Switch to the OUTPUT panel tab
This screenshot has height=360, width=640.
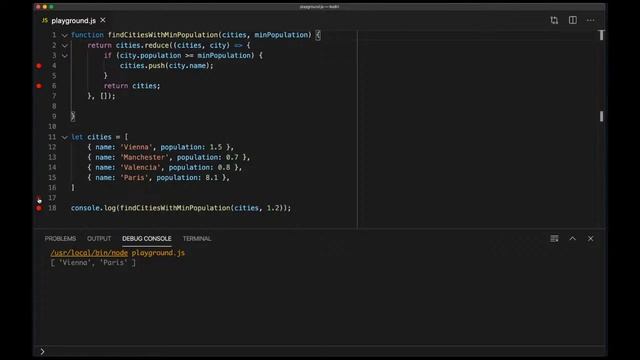click(99, 238)
